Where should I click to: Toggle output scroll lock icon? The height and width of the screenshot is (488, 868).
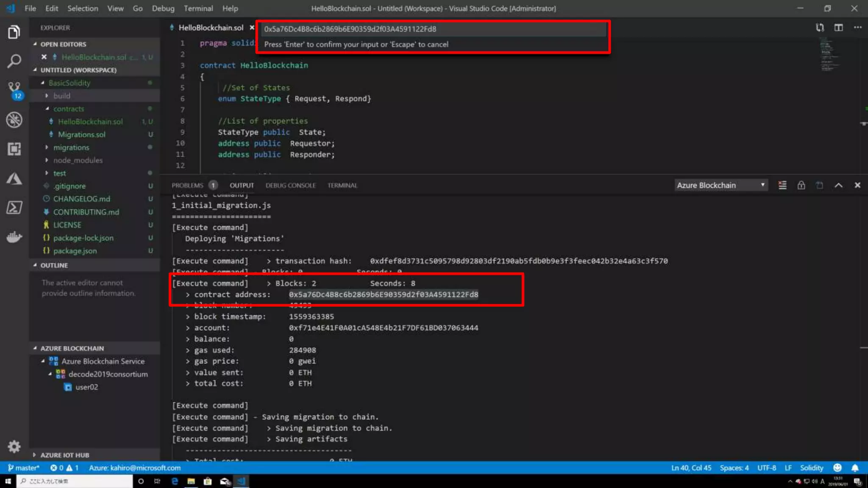coord(801,185)
